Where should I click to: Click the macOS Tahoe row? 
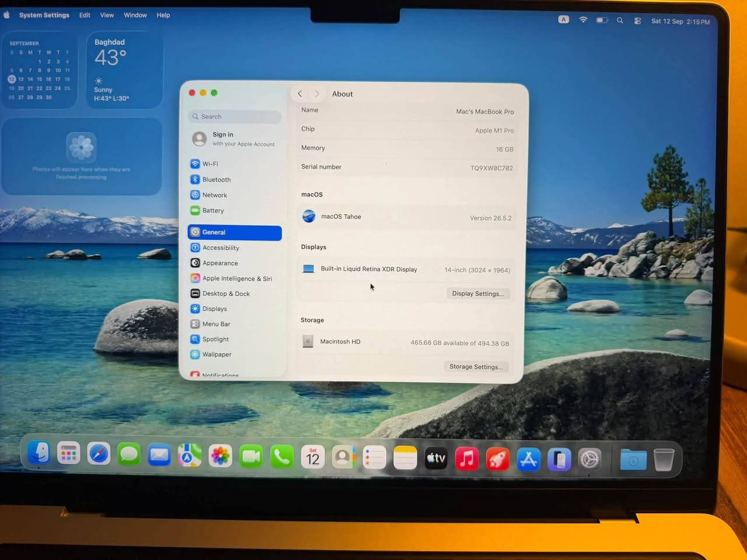pos(407,217)
